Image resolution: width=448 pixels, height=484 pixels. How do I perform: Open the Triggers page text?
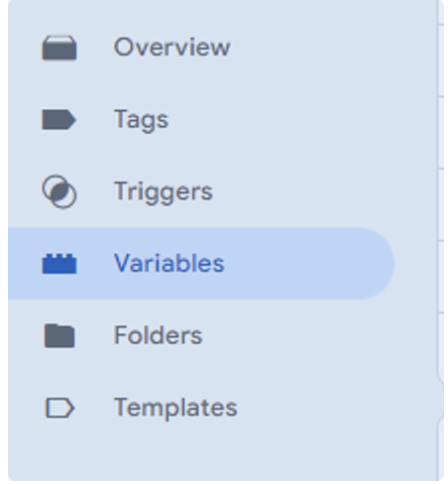pos(163,192)
